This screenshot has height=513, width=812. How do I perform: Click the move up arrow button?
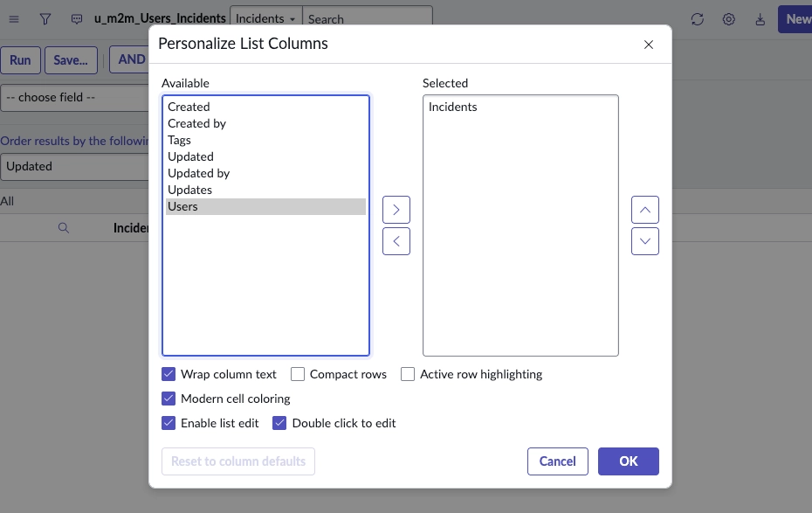[x=645, y=210]
